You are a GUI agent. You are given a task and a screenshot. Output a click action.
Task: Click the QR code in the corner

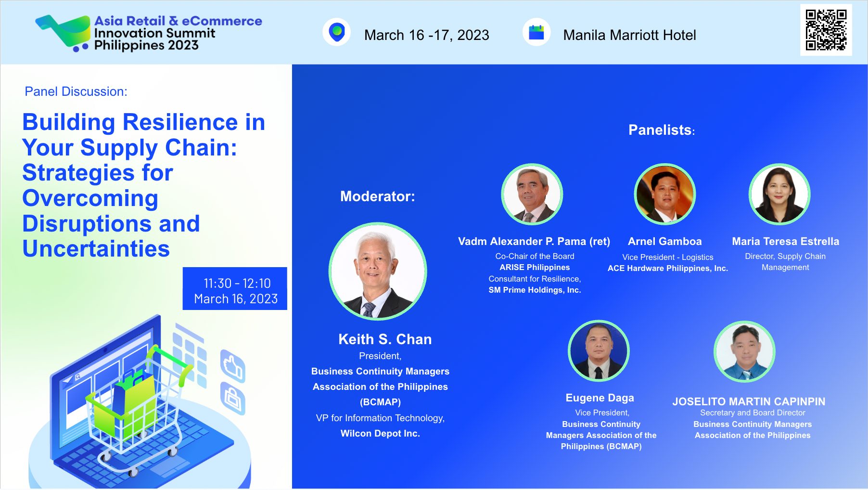(826, 30)
